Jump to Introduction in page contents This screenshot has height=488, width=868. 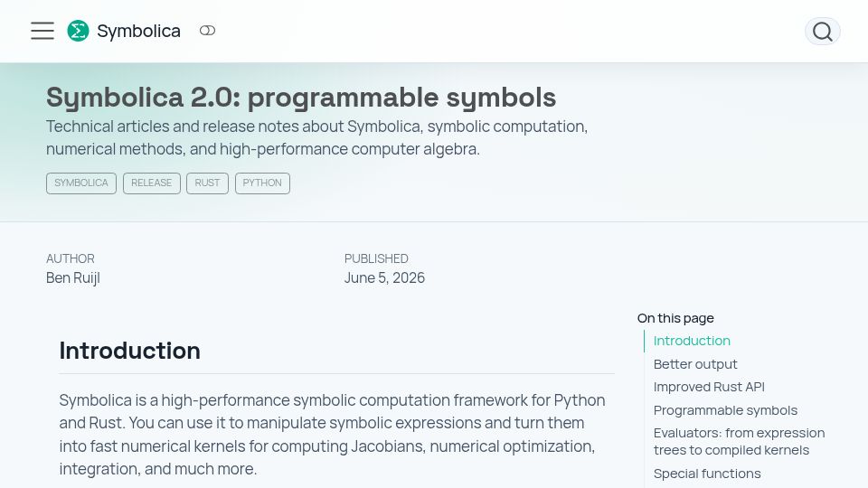[692, 341]
